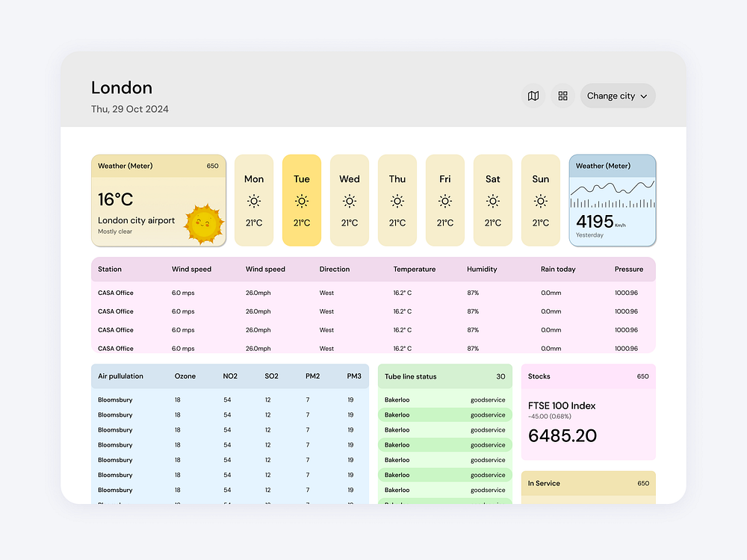Viewport: 747px width, 560px height.
Task: Click the FTSE 100 Index link
Action: tap(562, 405)
